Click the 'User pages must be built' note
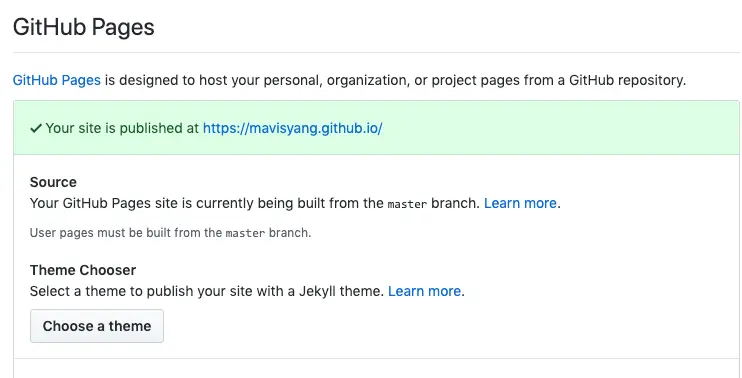Viewport: 742px width, 378px height. click(170, 233)
